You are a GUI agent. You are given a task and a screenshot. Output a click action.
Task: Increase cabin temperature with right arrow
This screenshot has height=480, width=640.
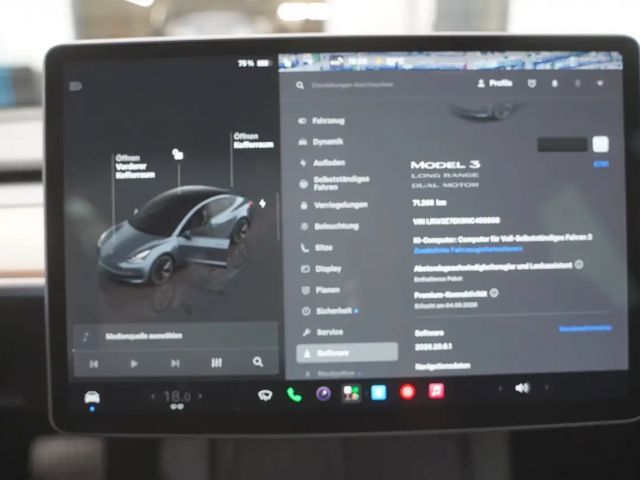pos(200,396)
